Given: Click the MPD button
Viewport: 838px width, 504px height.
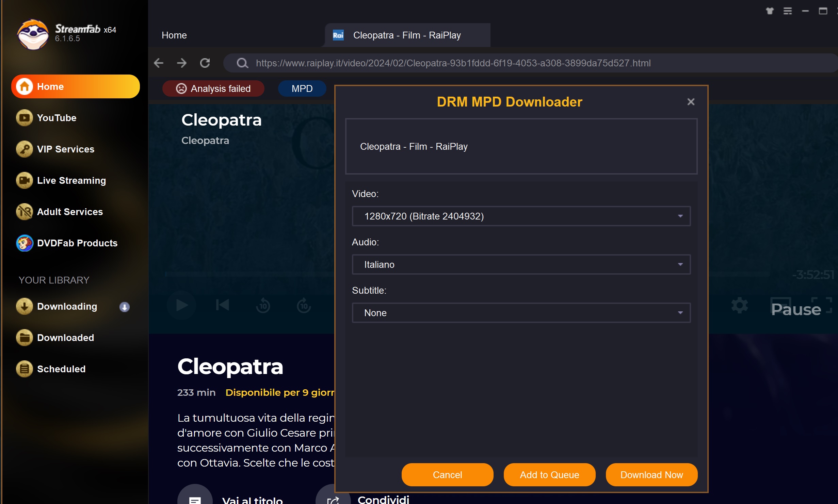Looking at the screenshot, I should 302,88.
